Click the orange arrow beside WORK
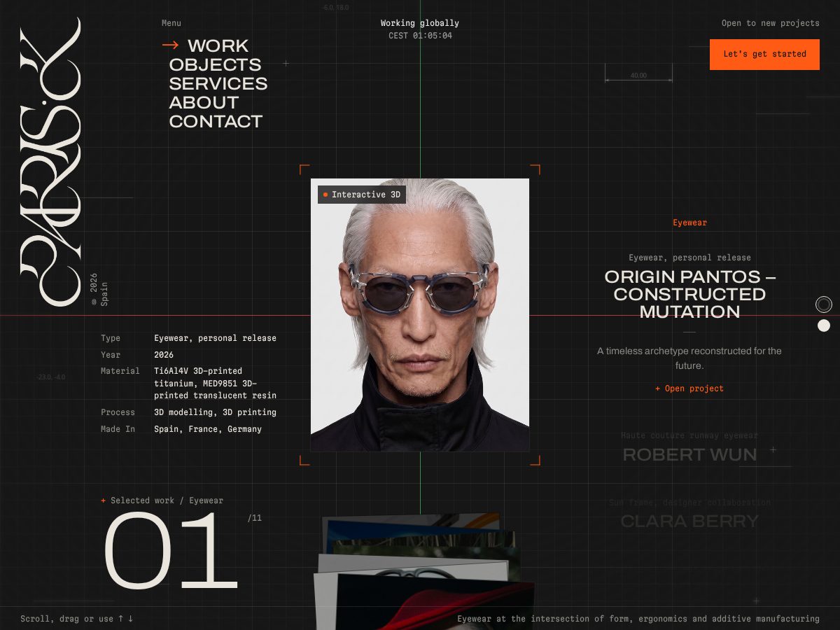Screen dimensions: 840x630 [x=170, y=45]
